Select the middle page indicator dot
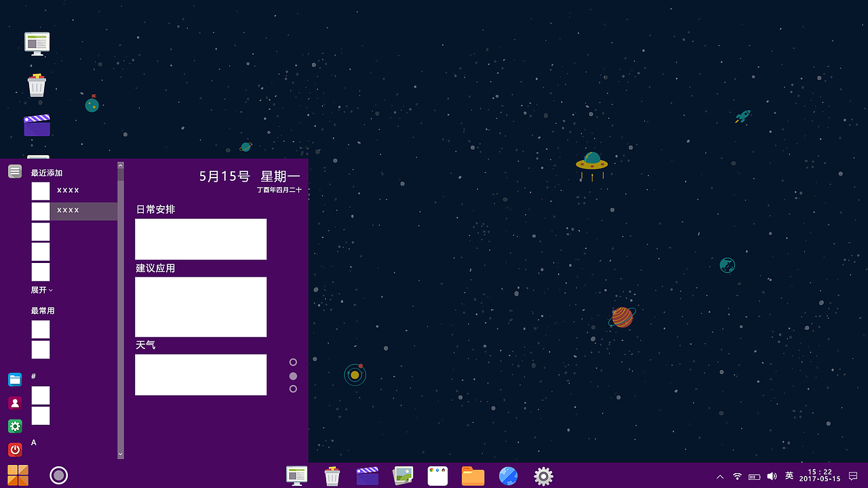The width and height of the screenshot is (868, 488). click(292, 375)
